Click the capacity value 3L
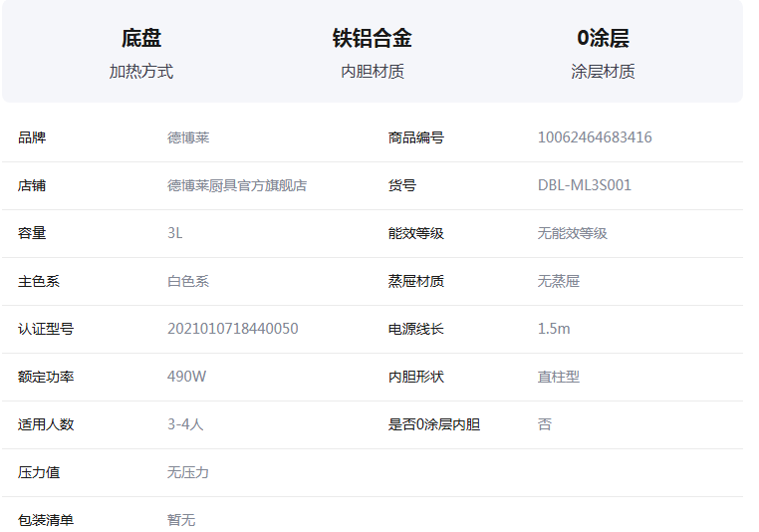The height and width of the screenshot is (532, 759). (174, 233)
